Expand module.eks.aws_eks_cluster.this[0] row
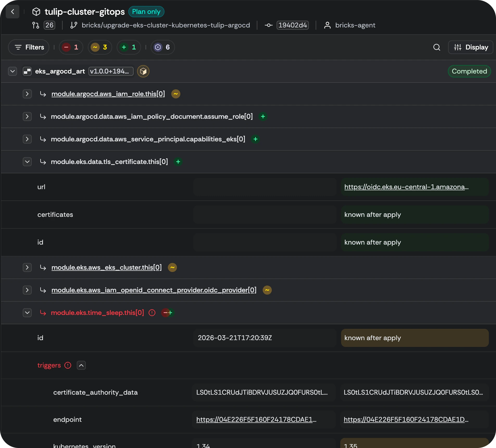 pos(27,267)
